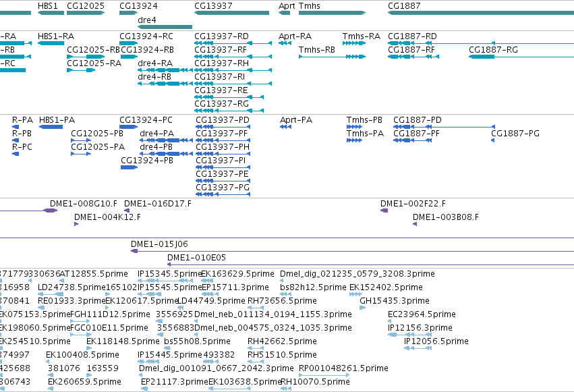Click transcript label CG1887-RF
Screen dimensions: 574x392
(411, 50)
